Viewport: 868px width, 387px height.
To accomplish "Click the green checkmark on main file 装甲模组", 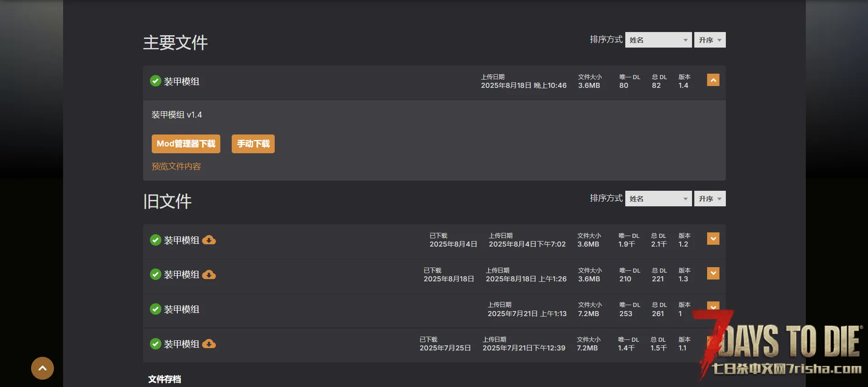I will pyautogui.click(x=155, y=81).
